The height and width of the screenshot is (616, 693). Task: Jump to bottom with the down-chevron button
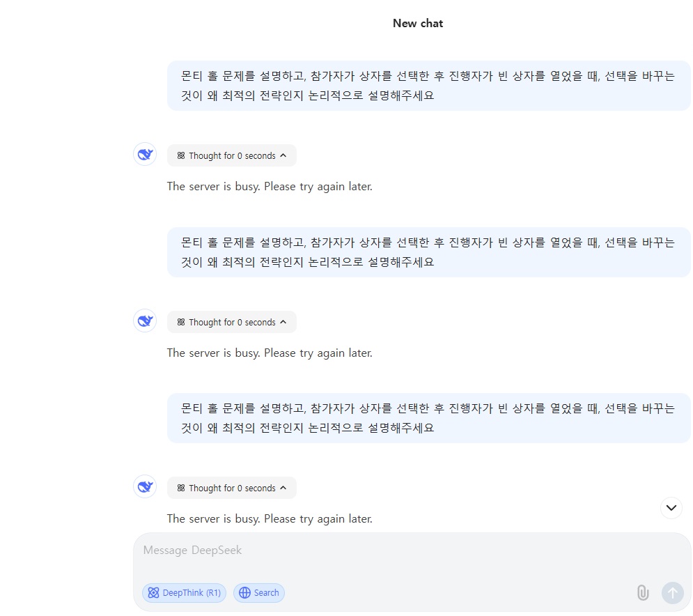pos(671,508)
